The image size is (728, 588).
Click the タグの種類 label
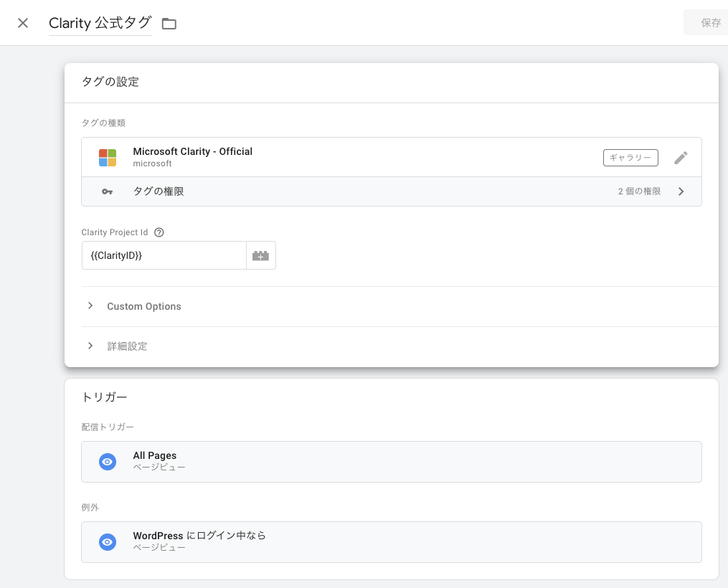[x=103, y=123]
